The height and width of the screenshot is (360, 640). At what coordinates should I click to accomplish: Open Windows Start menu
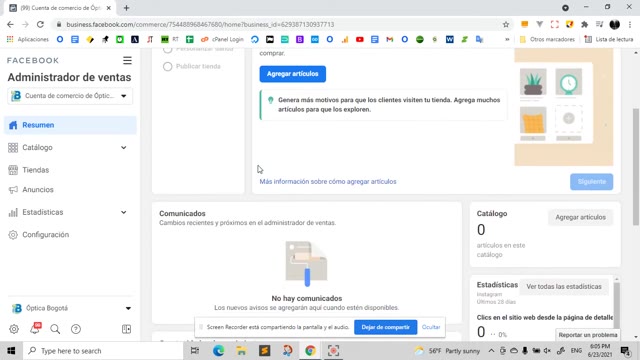click(x=11, y=351)
